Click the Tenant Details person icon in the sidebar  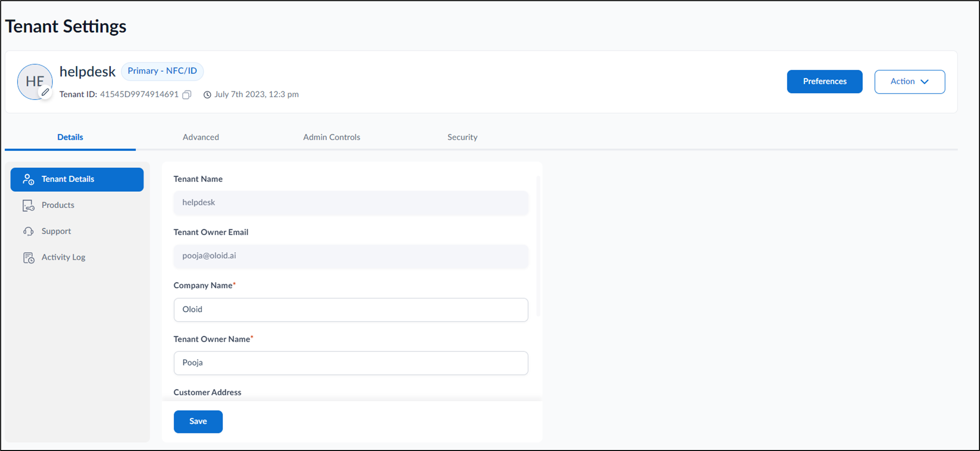click(x=28, y=179)
